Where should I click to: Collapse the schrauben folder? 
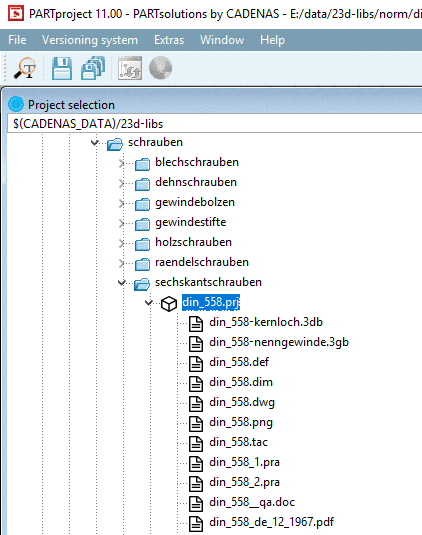pos(94,142)
